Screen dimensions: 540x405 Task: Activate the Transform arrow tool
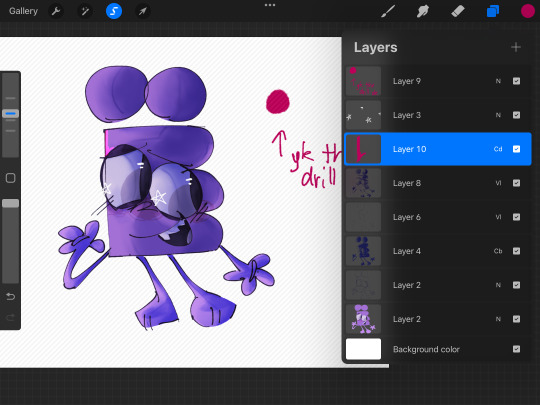(x=143, y=11)
